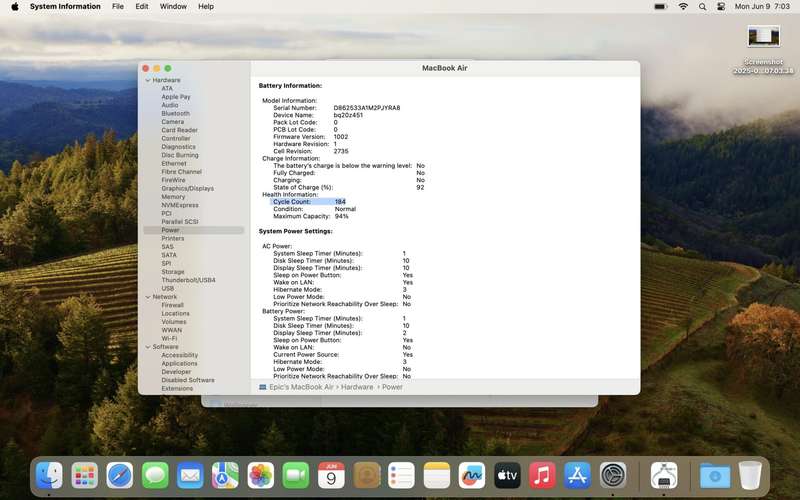Select Diagnostics in sidebar
The height and width of the screenshot is (500, 800).
[179, 147]
